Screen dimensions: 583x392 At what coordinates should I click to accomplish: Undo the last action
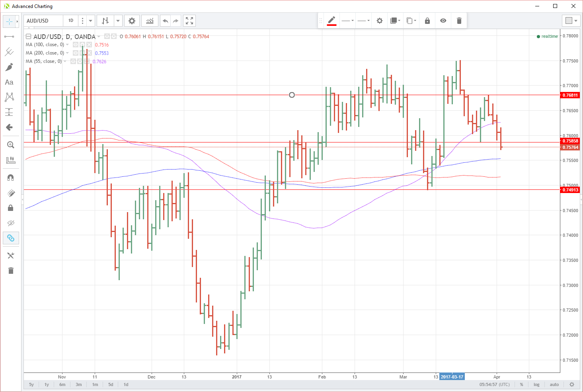point(166,21)
